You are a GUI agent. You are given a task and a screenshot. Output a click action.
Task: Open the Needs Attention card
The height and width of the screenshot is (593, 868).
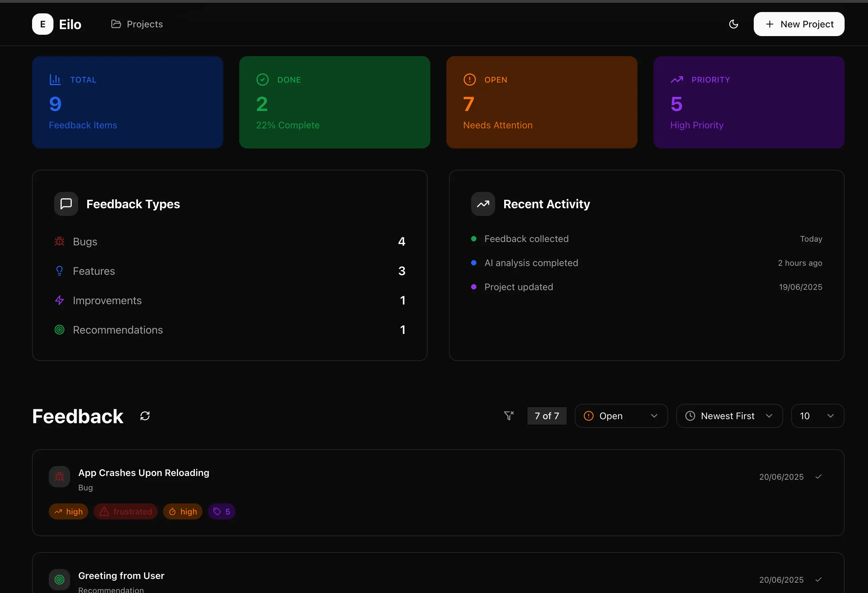pyautogui.click(x=542, y=102)
